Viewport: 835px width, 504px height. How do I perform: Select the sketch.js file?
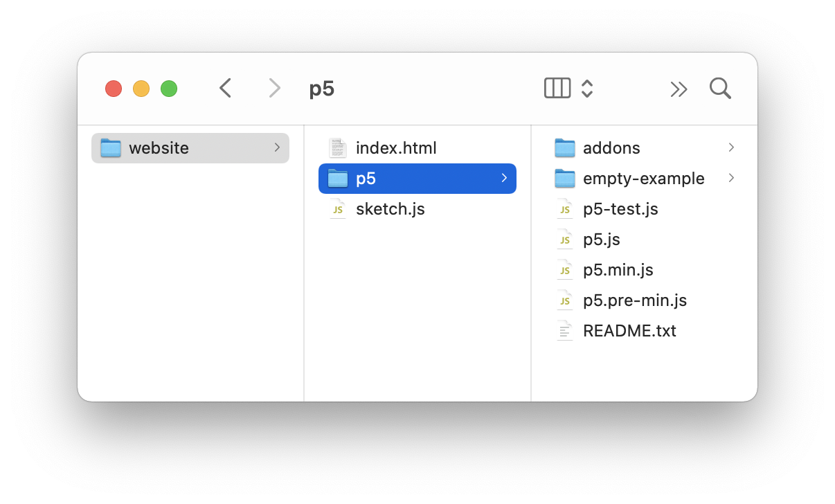tap(390, 209)
